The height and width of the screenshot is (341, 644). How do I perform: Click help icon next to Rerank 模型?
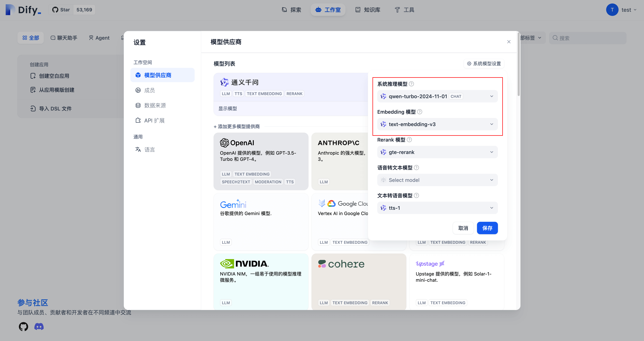409,140
